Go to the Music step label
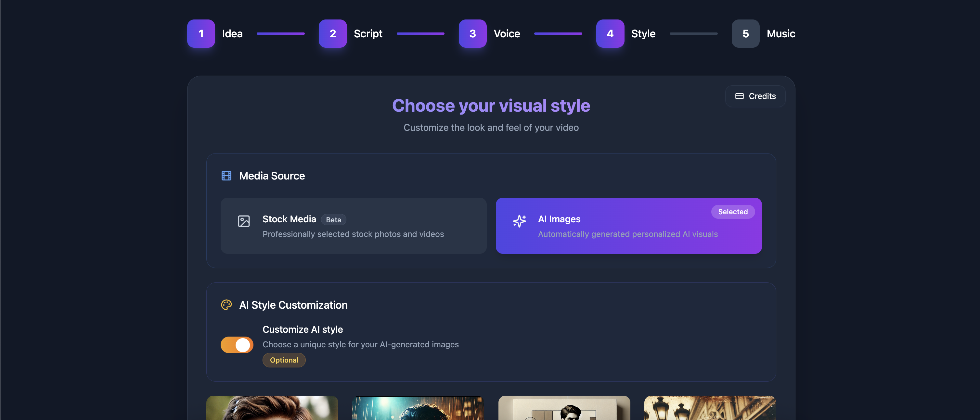Image resolution: width=980 pixels, height=420 pixels. 780,33
